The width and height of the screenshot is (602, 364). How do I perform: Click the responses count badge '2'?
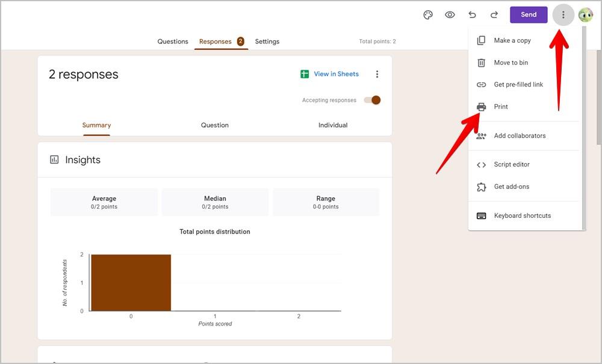pos(240,41)
